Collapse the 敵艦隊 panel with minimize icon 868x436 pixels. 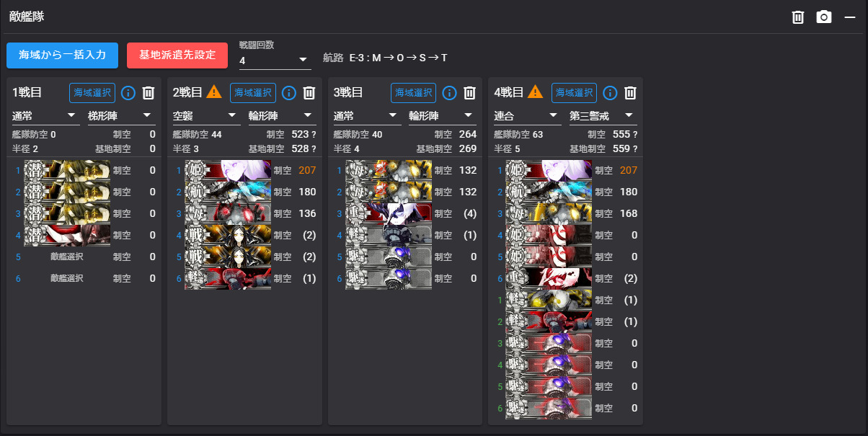click(849, 17)
